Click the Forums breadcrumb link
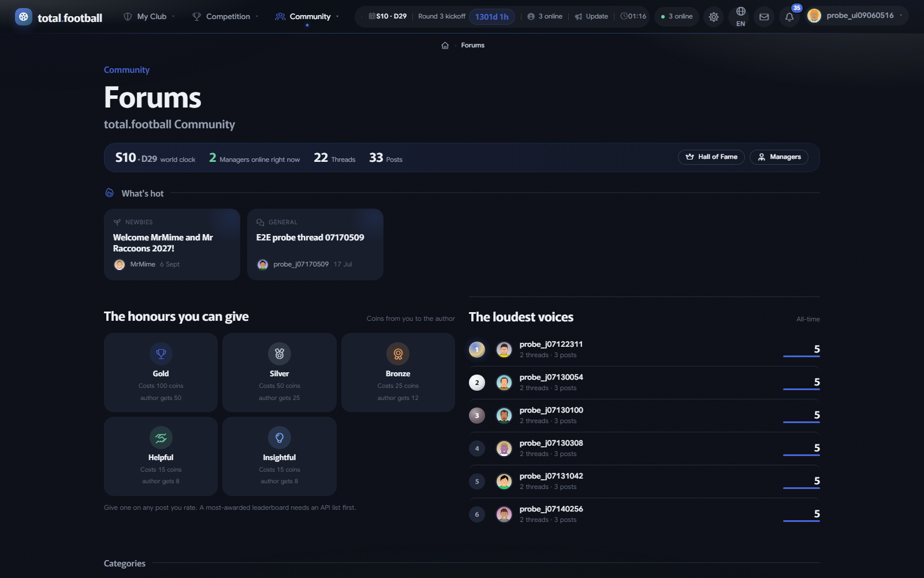Screen dimensions: 924x578 click(472, 46)
